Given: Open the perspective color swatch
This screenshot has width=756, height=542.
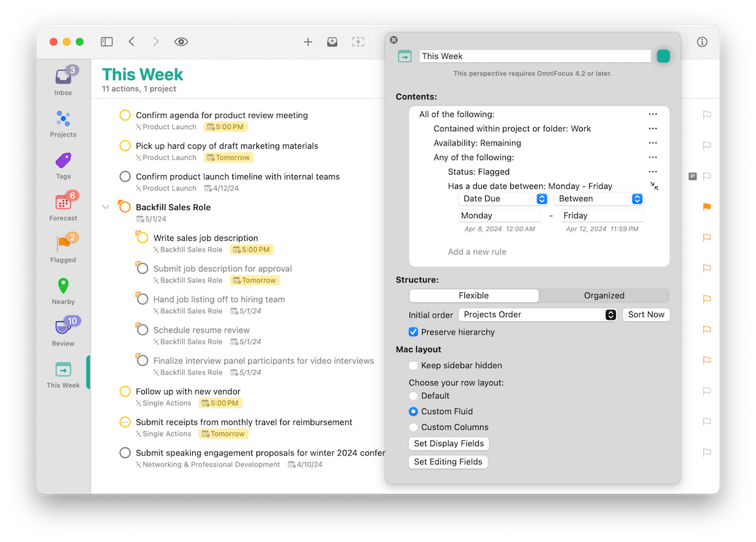Looking at the screenshot, I should 663,56.
